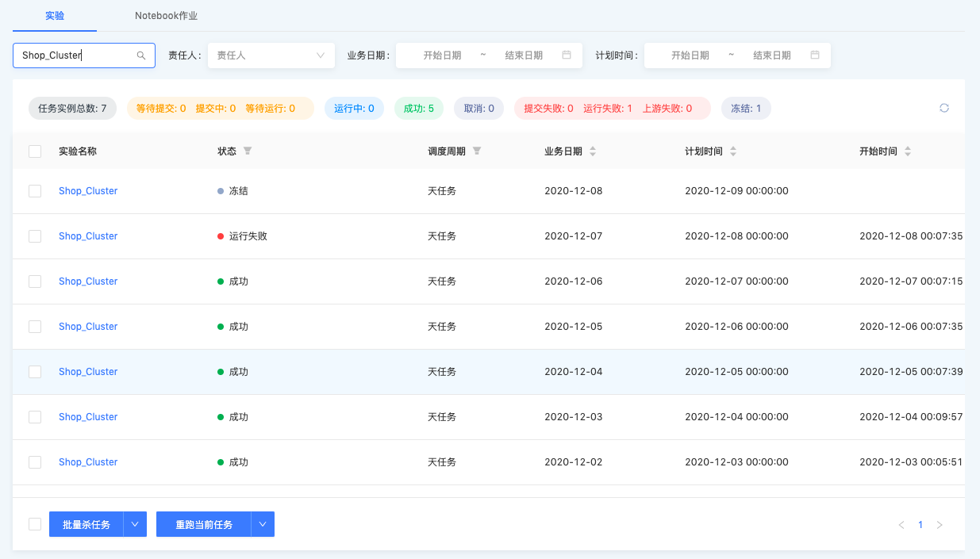The image size is (980, 559).
Task: Filter by 上游失败: 0 label
Action: tap(667, 108)
